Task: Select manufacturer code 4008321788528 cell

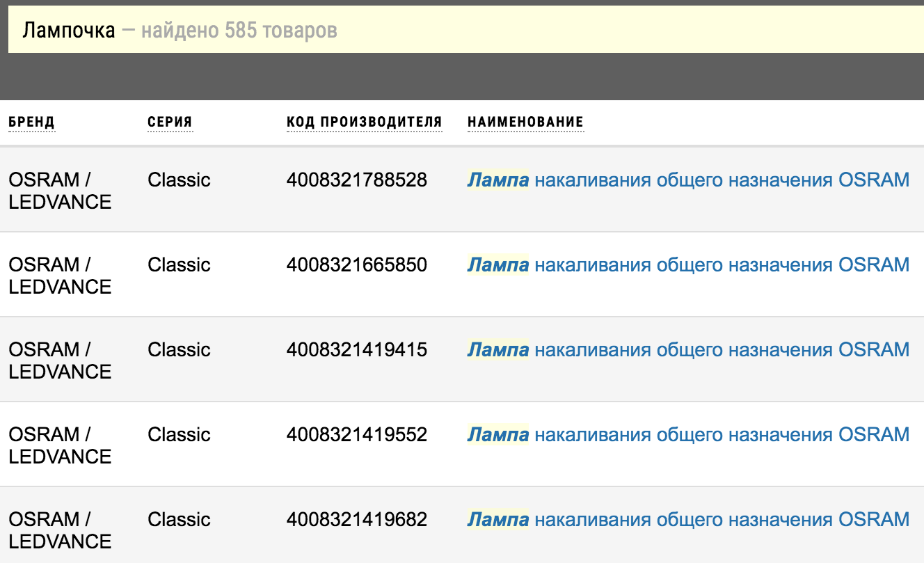Action: coord(357,180)
